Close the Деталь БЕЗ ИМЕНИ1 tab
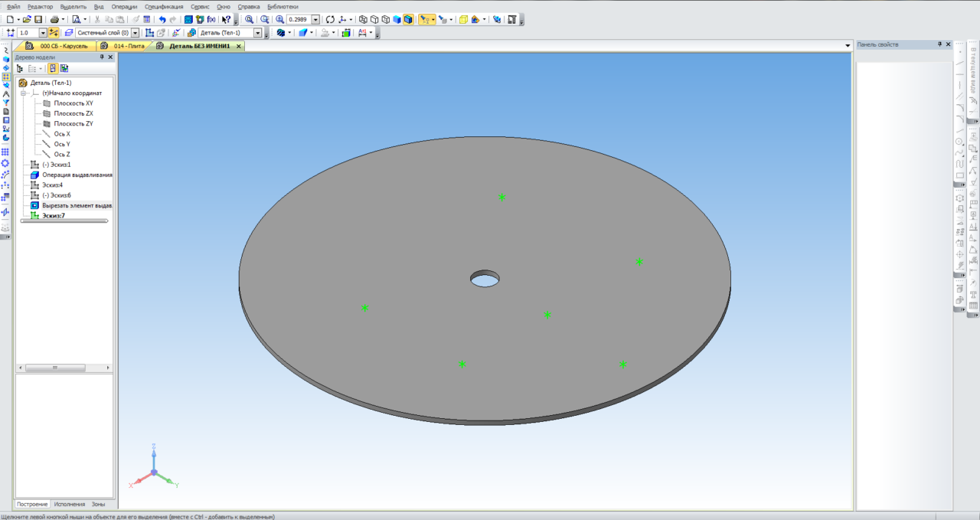Image resolution: width=980 pixels, height=520 pixels. pyautogui.click(x=239, y=46)
